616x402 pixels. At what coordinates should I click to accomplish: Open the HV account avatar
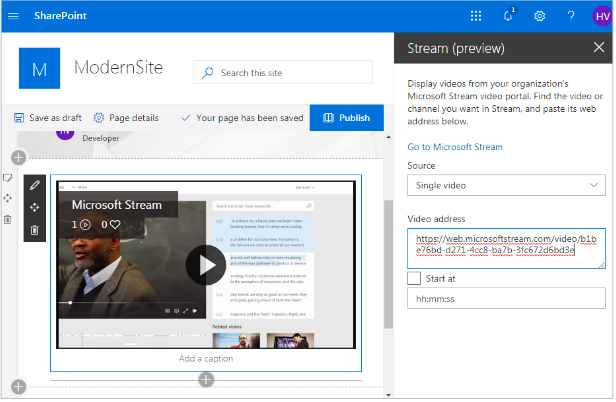click(x=604, y=16)
